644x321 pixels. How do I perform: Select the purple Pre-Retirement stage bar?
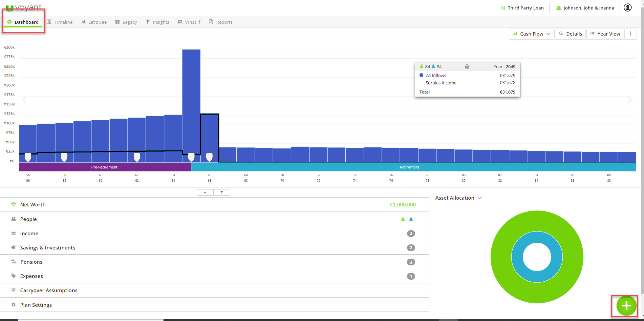[105, 167]
